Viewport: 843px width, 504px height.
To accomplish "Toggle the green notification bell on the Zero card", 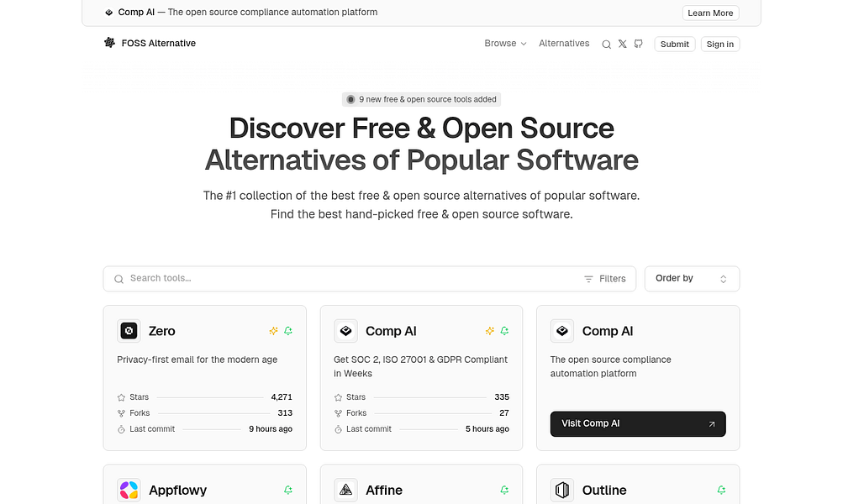I will pyautogui.click(x=288, y=331).
